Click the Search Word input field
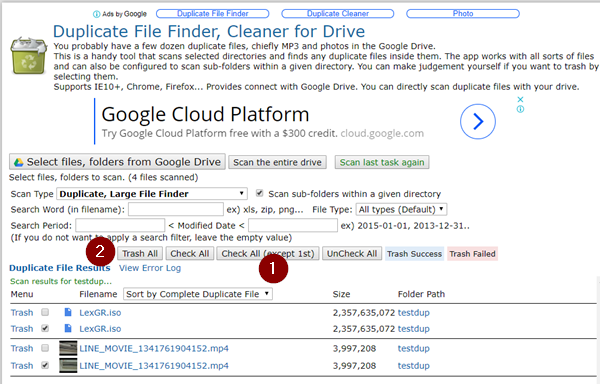This screenshot has width=600, height=384. point(176,210)
